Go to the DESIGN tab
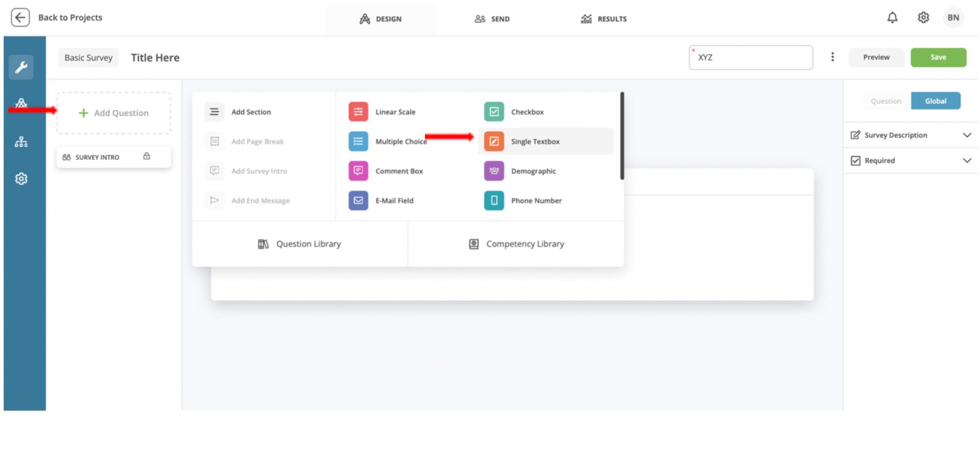 [381, 19]
